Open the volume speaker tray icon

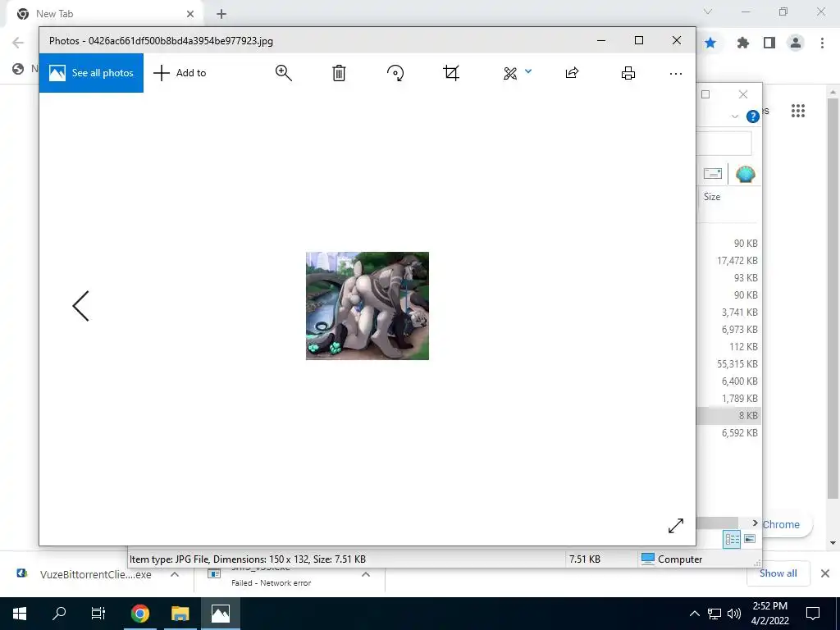(x=734, y=614)
